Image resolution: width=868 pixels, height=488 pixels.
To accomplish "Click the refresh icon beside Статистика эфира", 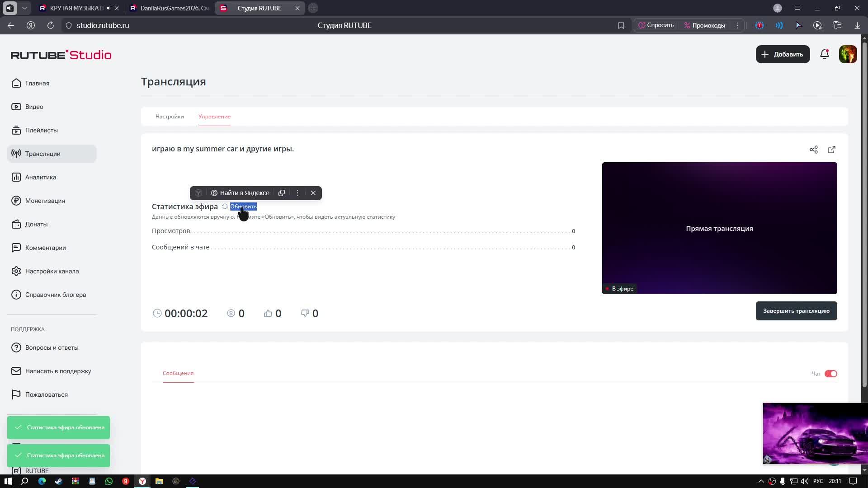I will [225, 206].
